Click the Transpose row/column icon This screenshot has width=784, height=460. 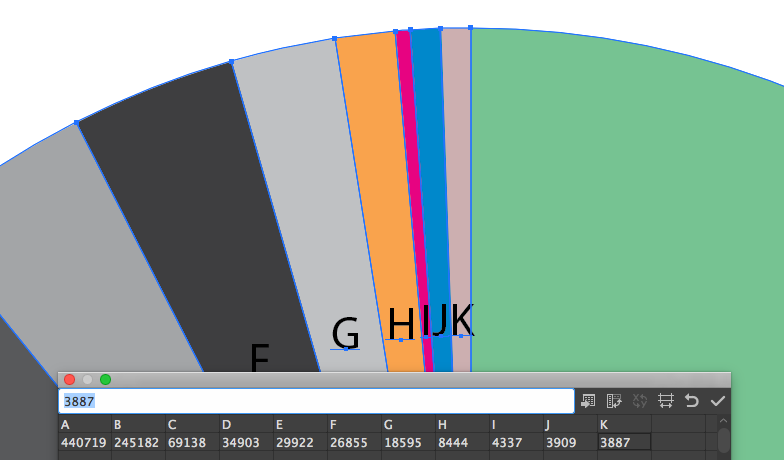(614, 400)
